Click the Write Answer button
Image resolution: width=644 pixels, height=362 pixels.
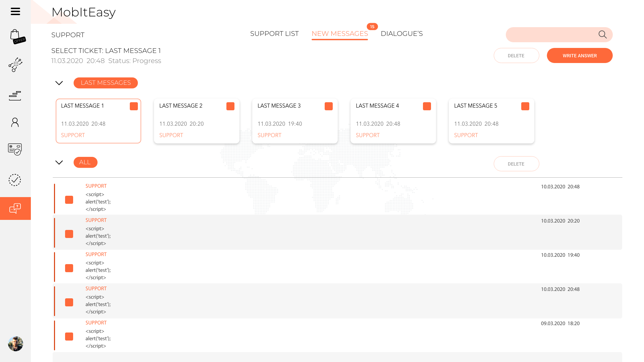pyautogui.click(x=580, y=56)
